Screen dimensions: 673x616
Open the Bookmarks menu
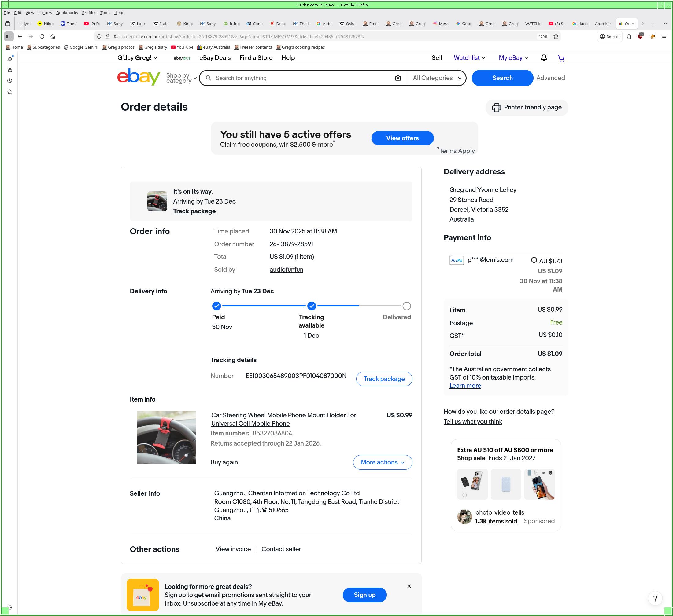tap(67, 13)
